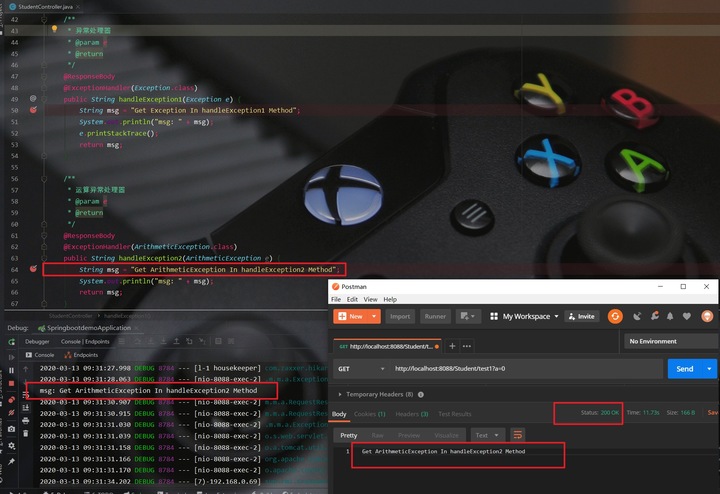Pause the debugged program

click(12, 370)
